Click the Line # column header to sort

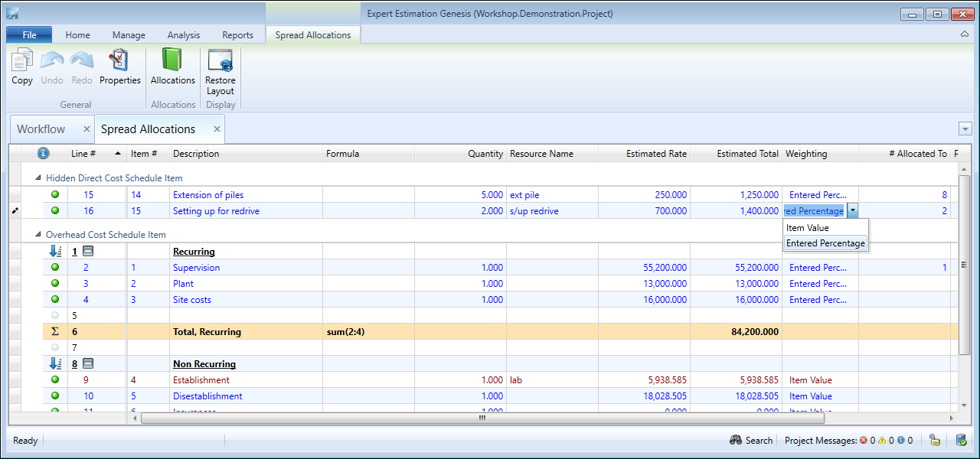click(84, 154)
